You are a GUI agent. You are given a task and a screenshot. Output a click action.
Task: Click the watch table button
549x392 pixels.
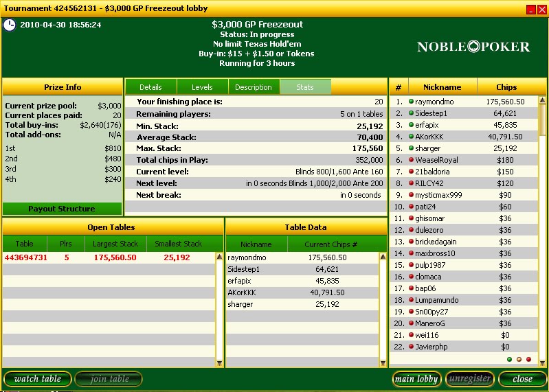point(38,379)
